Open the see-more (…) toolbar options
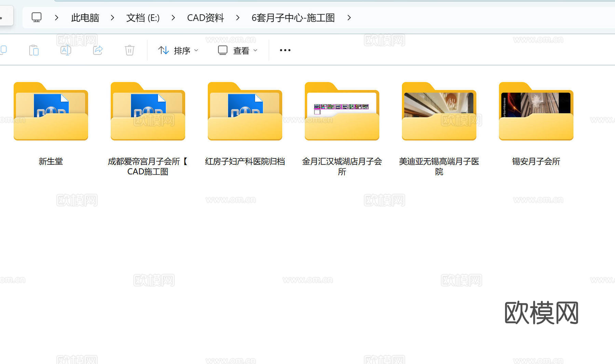The image size is (615, 364). 285,50
